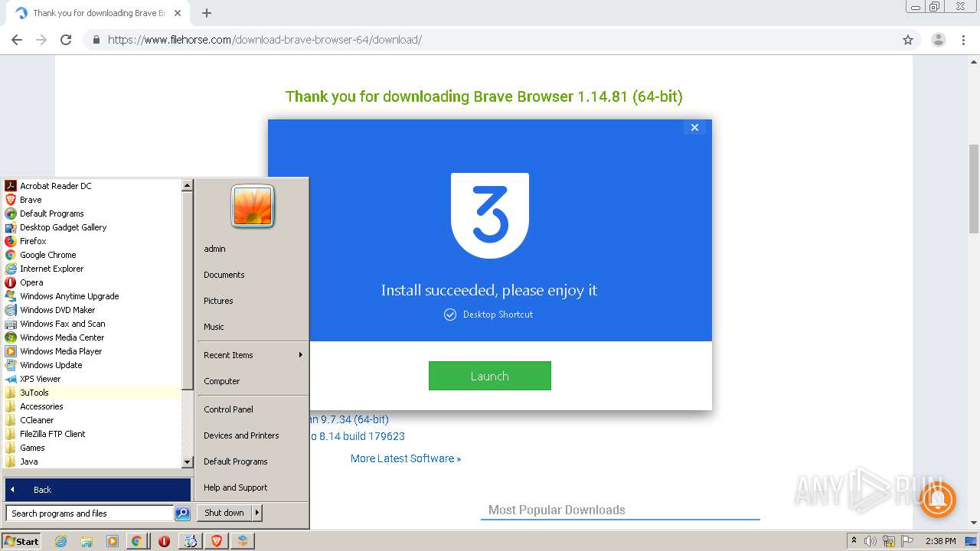
Task: Reload the FileHorse page
Action: click(x=66, y=40)
